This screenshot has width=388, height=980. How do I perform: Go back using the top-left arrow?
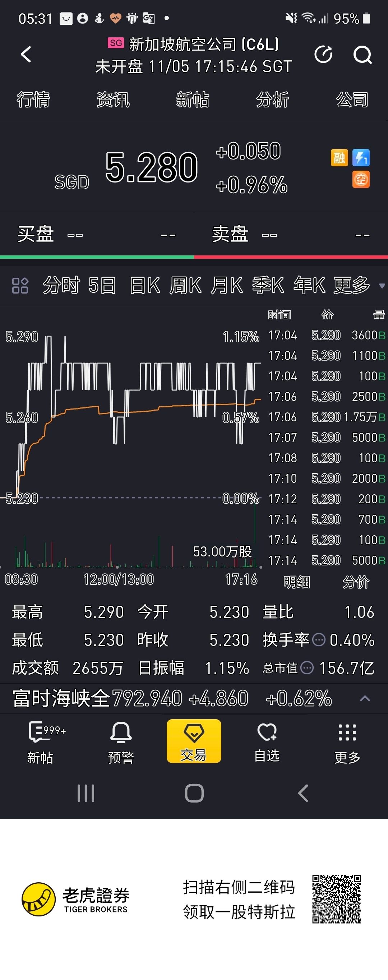(26, 54)
